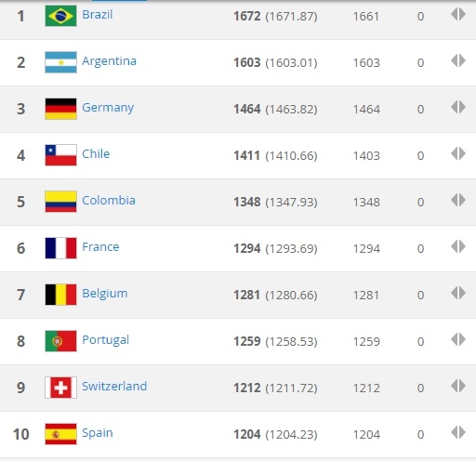Expand Spain row movement arrows
The width and height of the screenshot is (476, 461).
point(458,432)
